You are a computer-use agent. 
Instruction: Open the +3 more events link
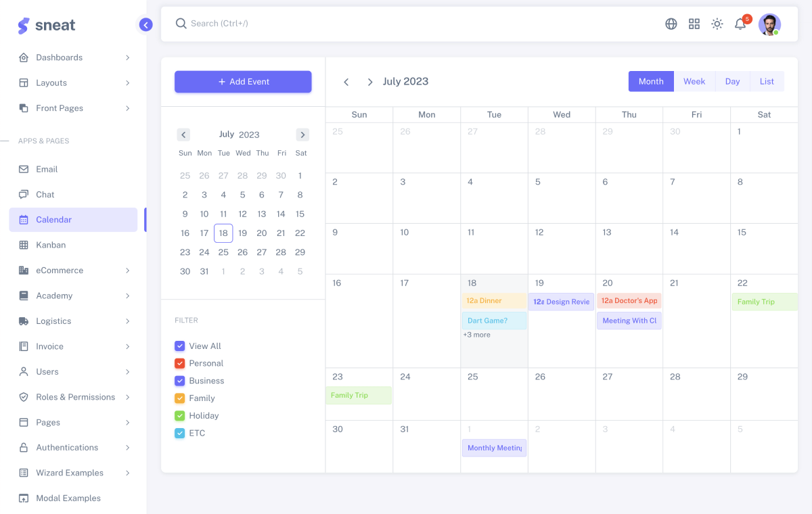tap(477, 334)
